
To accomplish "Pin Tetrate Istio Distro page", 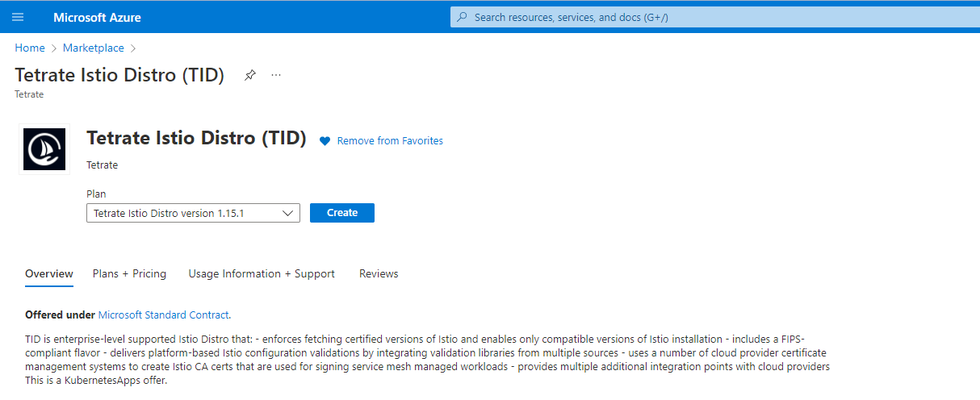I will (250, 75).
